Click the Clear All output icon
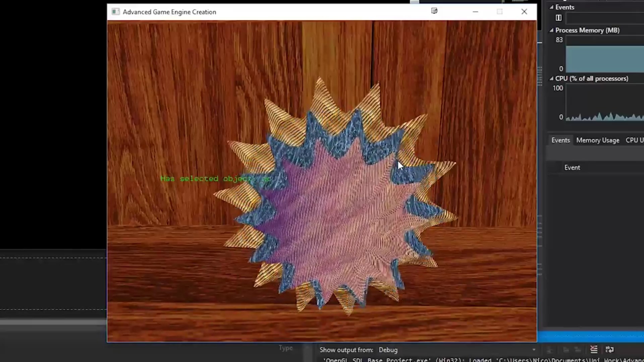Viewport: 644px width, 362px height. click(594, 350)
